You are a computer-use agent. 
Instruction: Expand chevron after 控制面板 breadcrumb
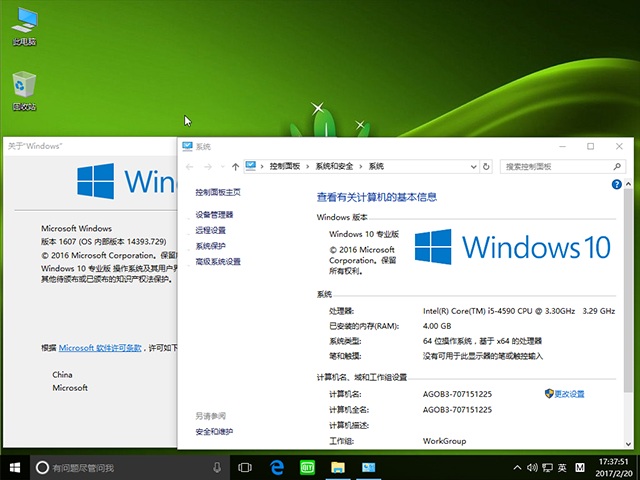[307, 167]
